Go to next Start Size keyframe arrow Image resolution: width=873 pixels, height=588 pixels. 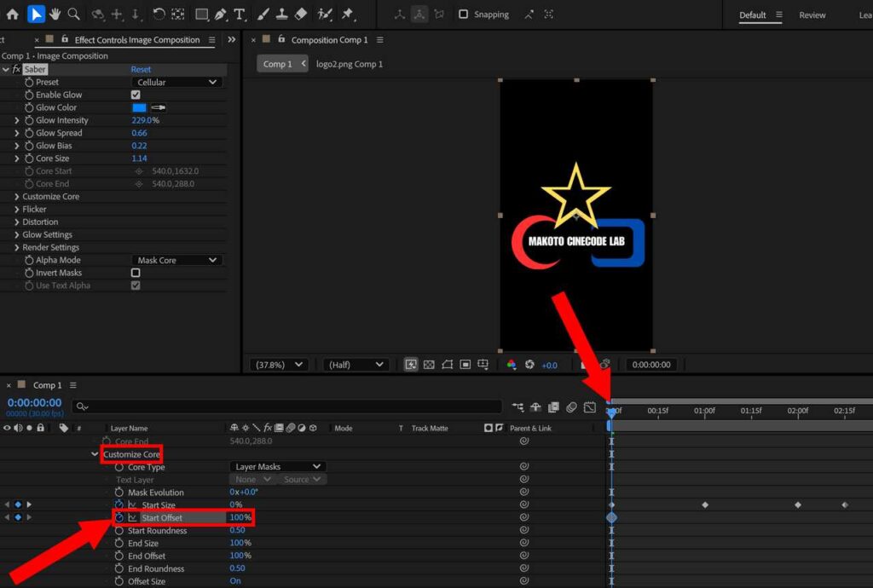click(x=29, y=504)
